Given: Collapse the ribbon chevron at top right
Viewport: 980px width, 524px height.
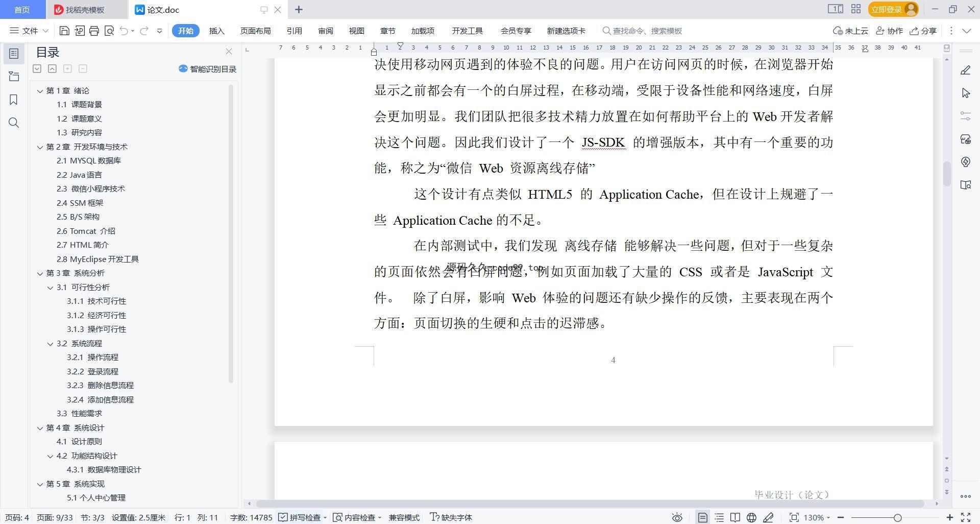Looking at the screenshot, I should (x=966, y=31).
